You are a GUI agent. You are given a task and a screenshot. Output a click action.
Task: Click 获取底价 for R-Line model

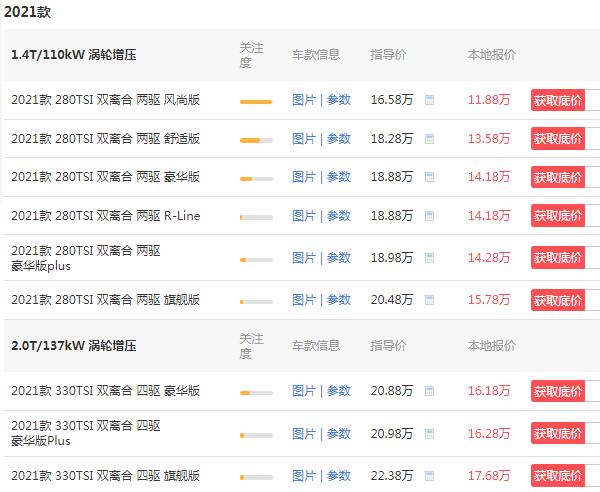point(558,216)
